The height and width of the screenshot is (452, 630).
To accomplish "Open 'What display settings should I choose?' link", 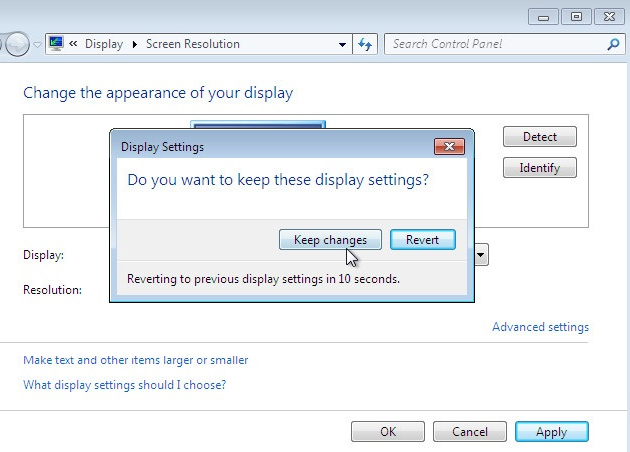I will coord(124,385).
